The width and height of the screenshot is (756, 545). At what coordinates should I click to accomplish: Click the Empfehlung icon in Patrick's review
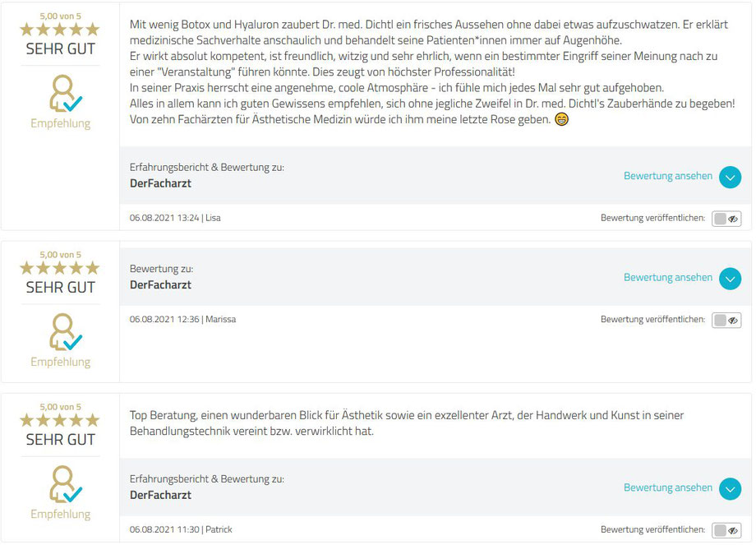coord(65,483)
